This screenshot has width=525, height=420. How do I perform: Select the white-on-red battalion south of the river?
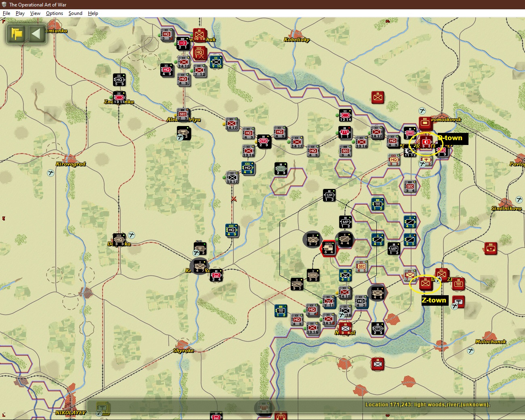[378, 364]
